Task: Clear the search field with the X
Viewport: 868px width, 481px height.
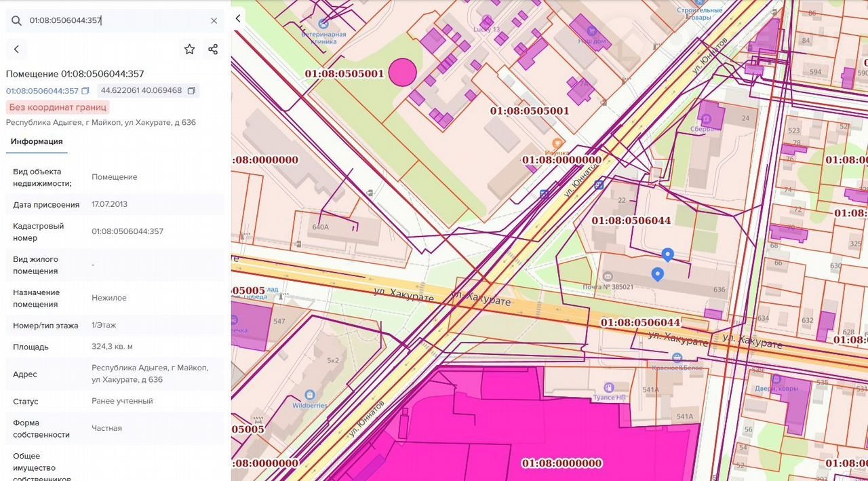Action: pyautogui.click(x=214, y=21)
